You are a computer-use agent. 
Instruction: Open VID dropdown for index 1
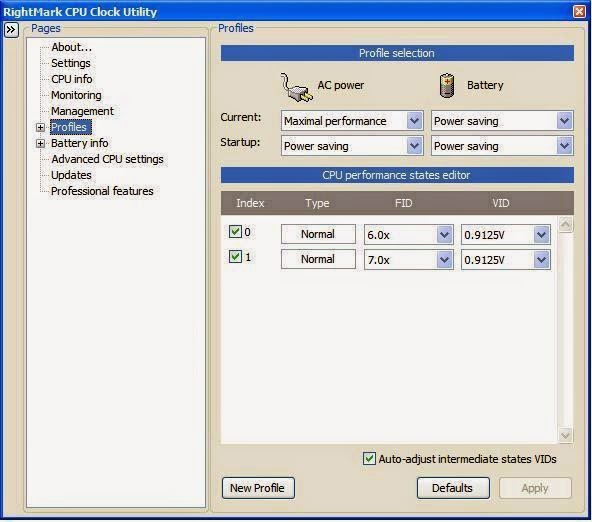pos(542,260)
